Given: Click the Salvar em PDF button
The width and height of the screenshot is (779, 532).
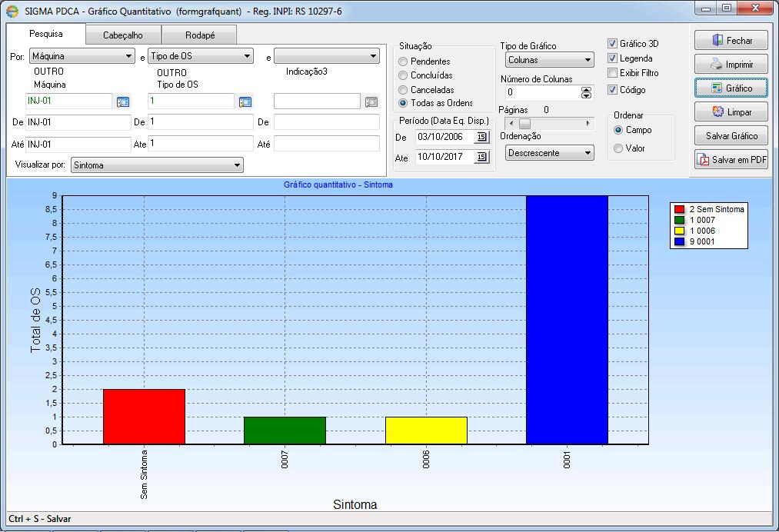Looking at the screenshot, I should coord(731,159).
